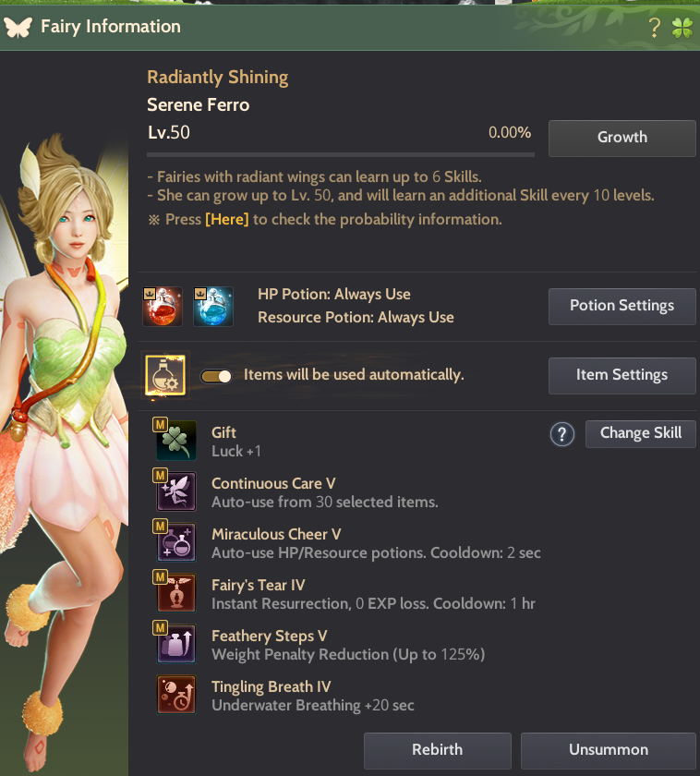
Task: Unsummon the fairy
Action: [x=609, y=751]
